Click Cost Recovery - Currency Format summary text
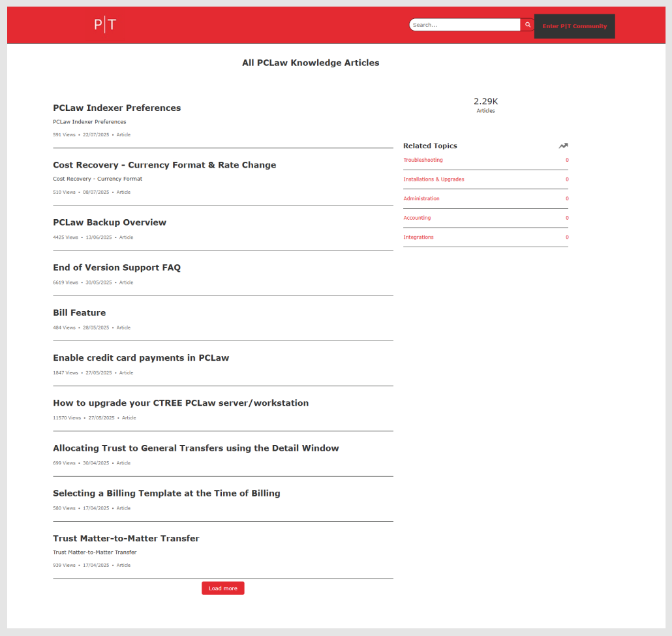 point(98,179)
